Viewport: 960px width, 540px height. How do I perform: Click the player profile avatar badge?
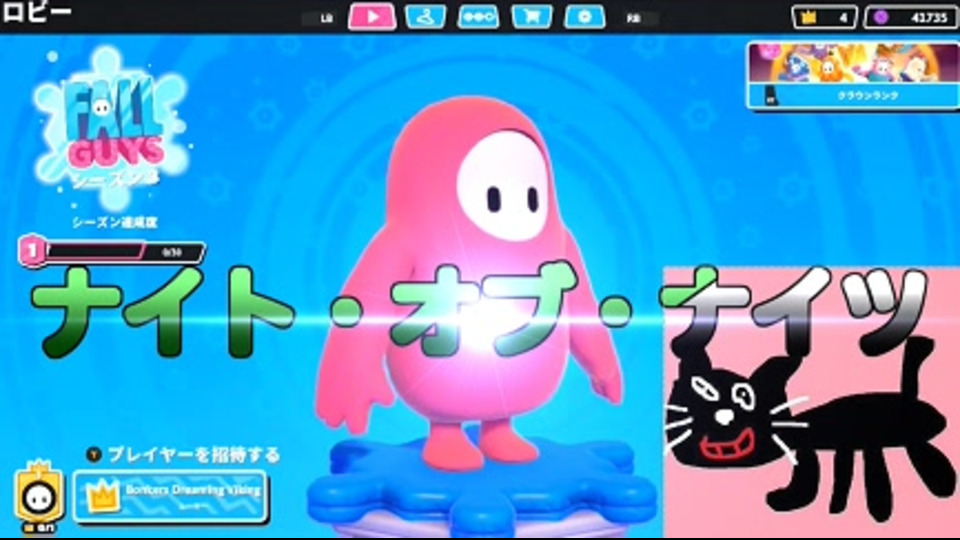pos(39,495)
